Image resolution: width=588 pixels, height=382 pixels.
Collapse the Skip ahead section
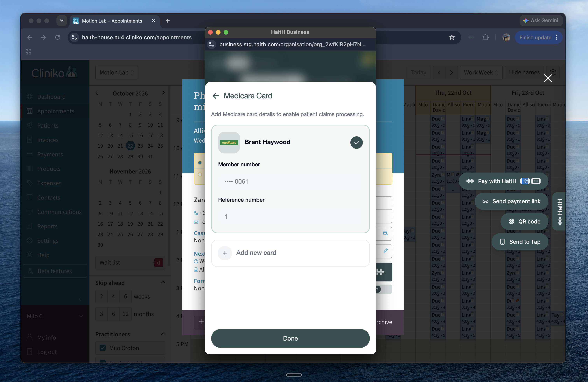tap(163, 283)
